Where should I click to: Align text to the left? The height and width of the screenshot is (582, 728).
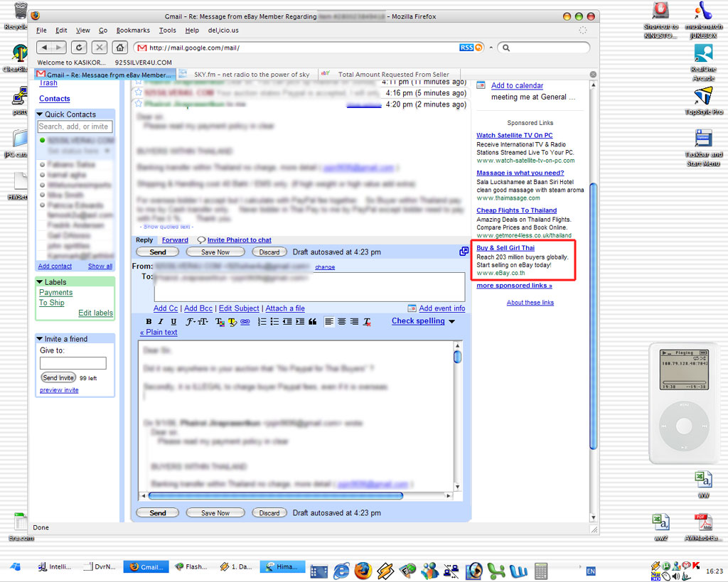(x=329, y=322)
